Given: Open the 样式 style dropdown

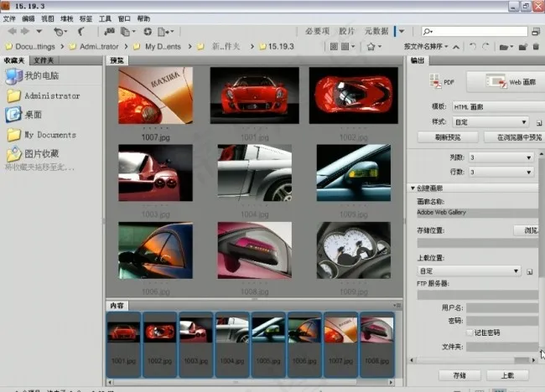Looking at the screenshot, I should click(490, 121).
